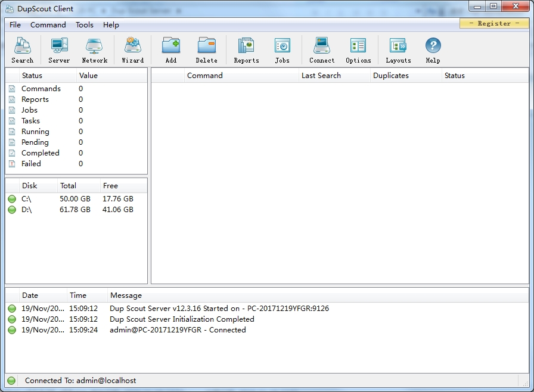The image size is (534, 392).
Task: Click the 61.78 GB total value
Action: tap(75, 210)
